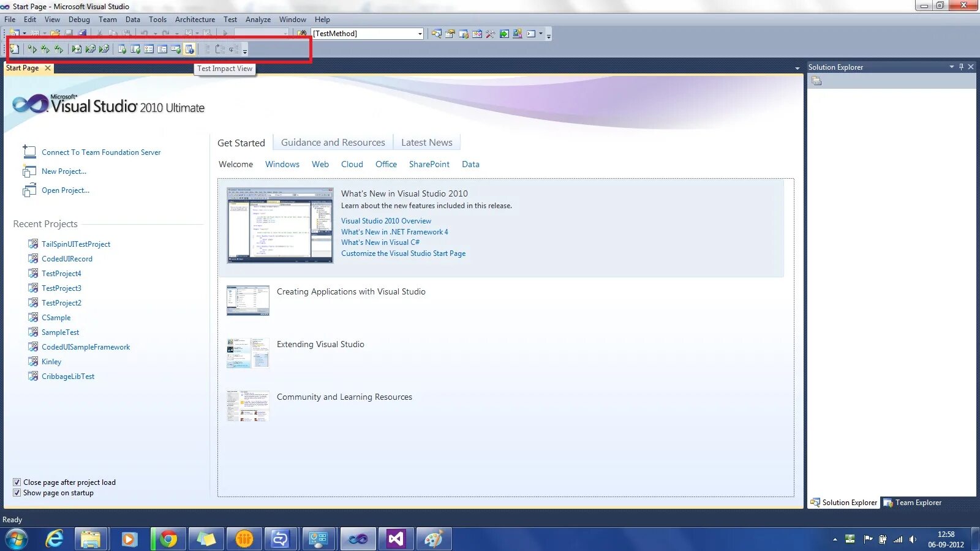Open Object Browser toolbar icon
This screenshot has width=980, height=551.
tap(477, 34)
